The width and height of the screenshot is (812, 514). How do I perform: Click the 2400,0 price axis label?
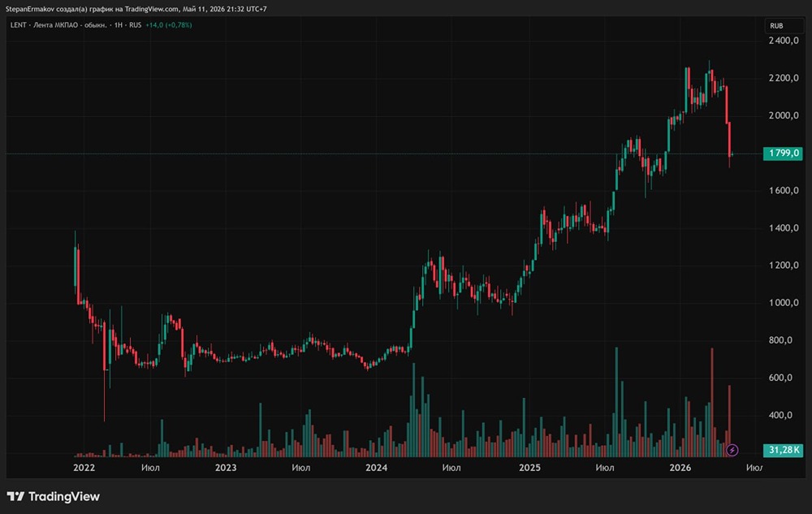click(x=784, y=41)
